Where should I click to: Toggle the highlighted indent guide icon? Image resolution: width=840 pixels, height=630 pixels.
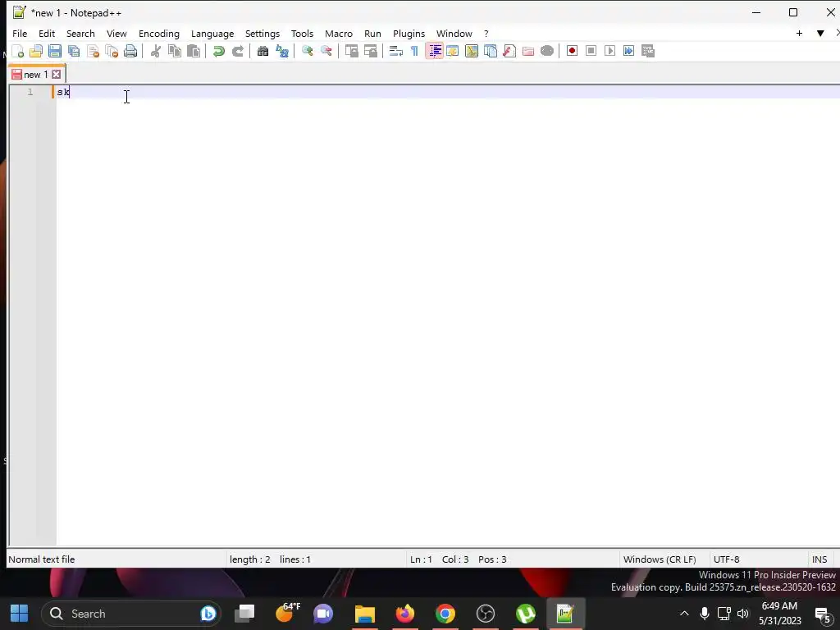(435, 51)
